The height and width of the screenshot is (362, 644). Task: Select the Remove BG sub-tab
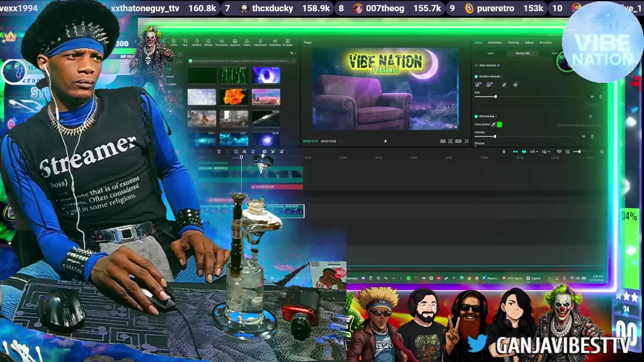[x=522, y=53]
